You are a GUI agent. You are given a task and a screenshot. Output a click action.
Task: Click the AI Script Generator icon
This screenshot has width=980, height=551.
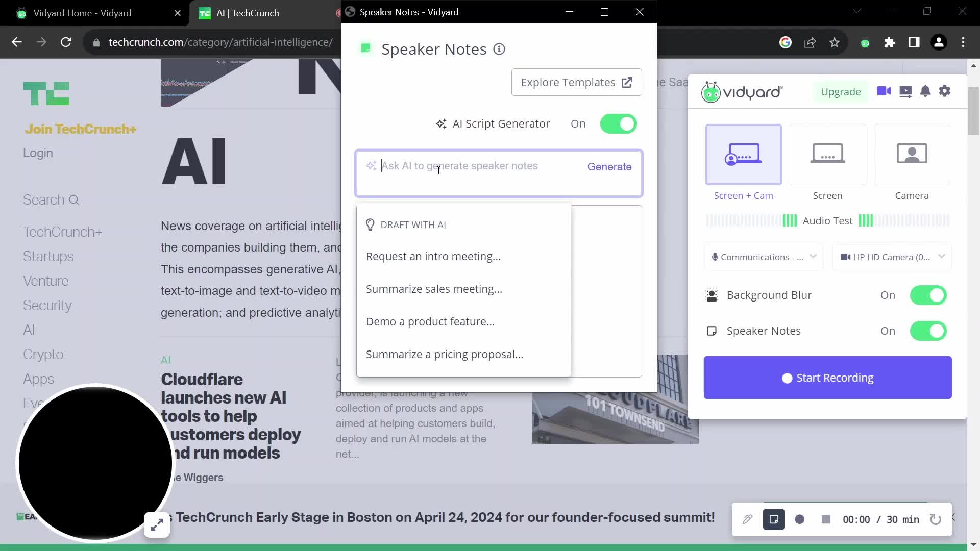[442, 123]
